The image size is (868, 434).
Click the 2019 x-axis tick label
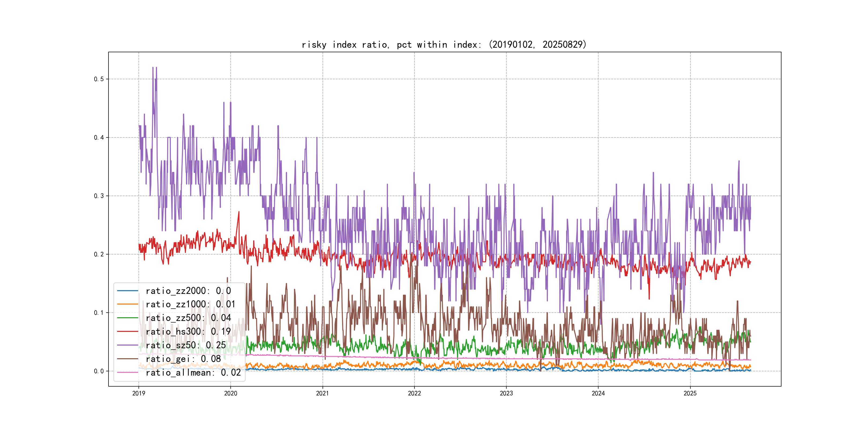[x=139, y=393]
